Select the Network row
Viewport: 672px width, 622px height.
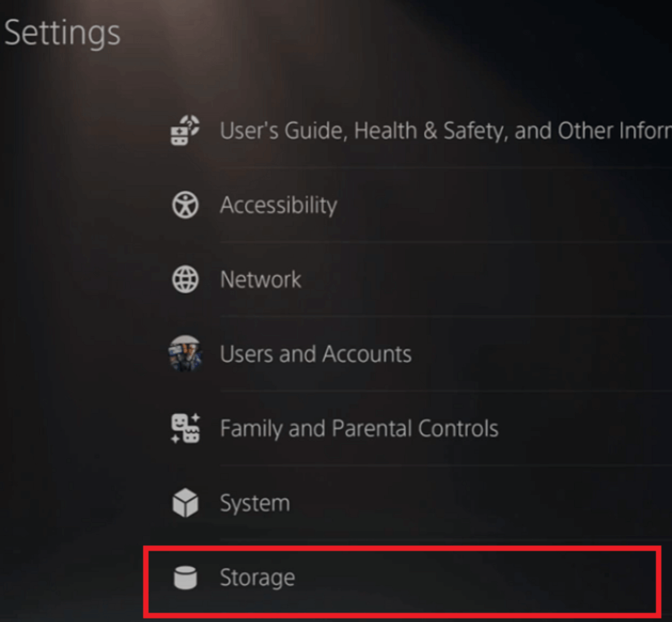(x=260, y=279)
